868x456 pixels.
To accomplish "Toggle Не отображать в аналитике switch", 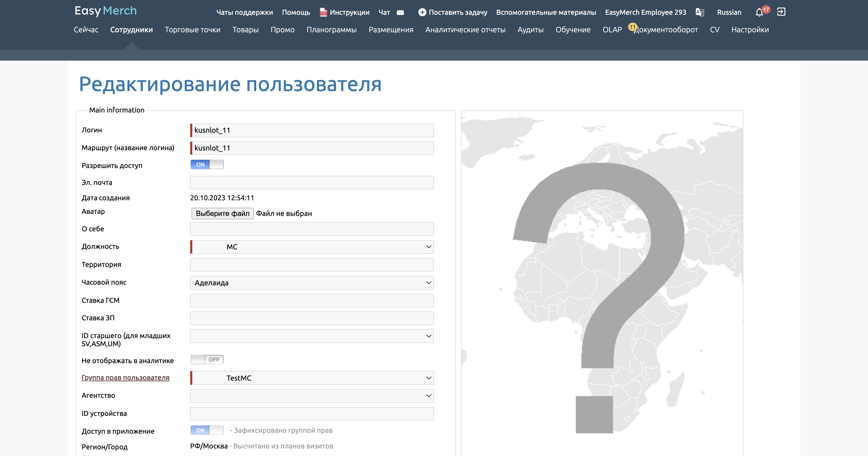I will 207,359.
